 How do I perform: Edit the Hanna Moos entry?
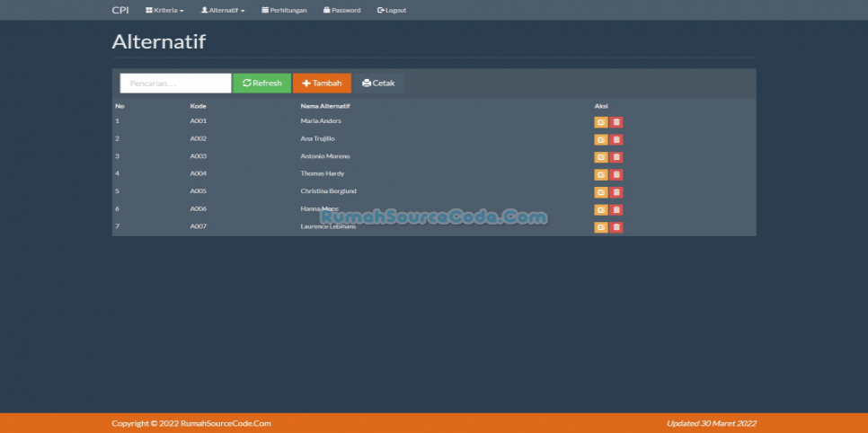600,209
